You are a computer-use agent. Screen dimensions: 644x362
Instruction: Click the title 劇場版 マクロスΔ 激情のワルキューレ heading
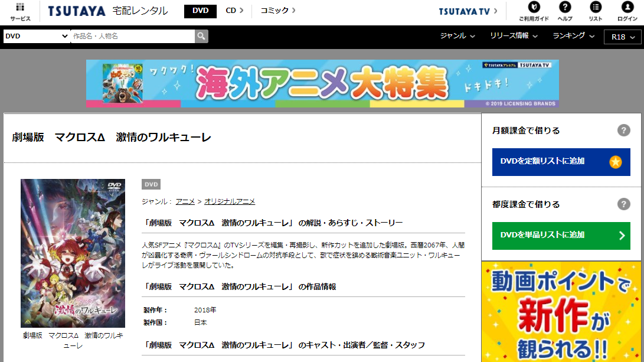point(112,137)
